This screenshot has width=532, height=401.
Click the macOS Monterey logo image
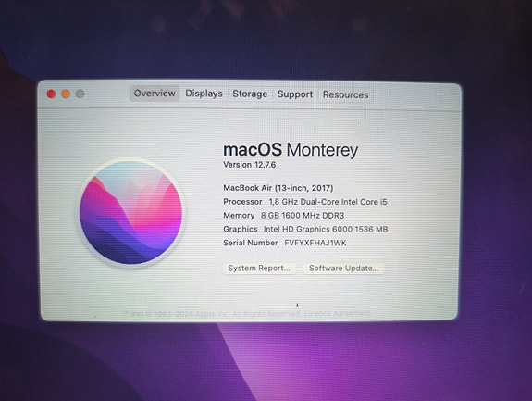(131, 212)
